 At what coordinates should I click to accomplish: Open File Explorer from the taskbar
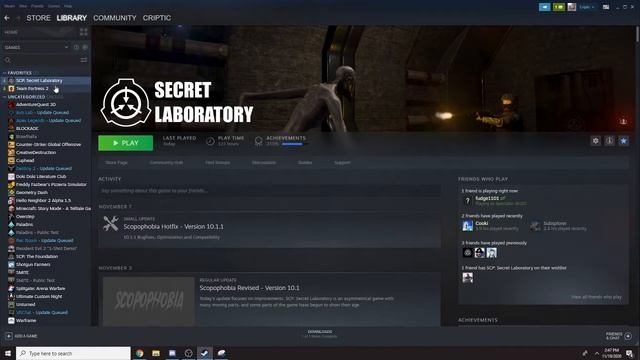click(156, 353)
